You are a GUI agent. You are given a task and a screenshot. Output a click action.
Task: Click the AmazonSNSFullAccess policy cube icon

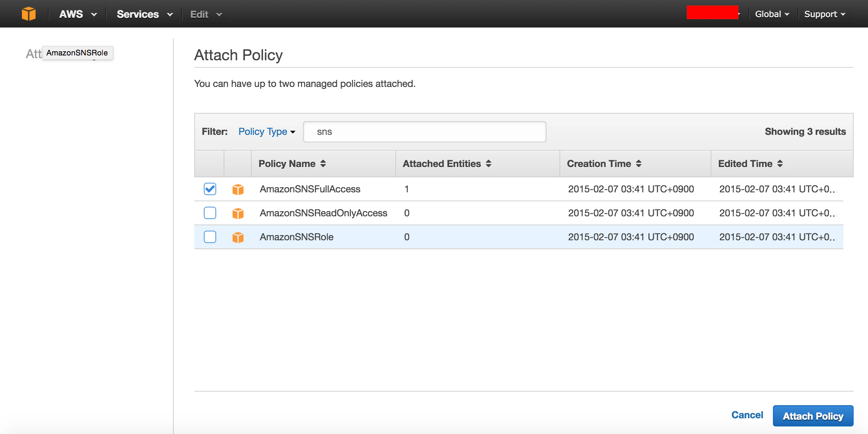[238, 189]
